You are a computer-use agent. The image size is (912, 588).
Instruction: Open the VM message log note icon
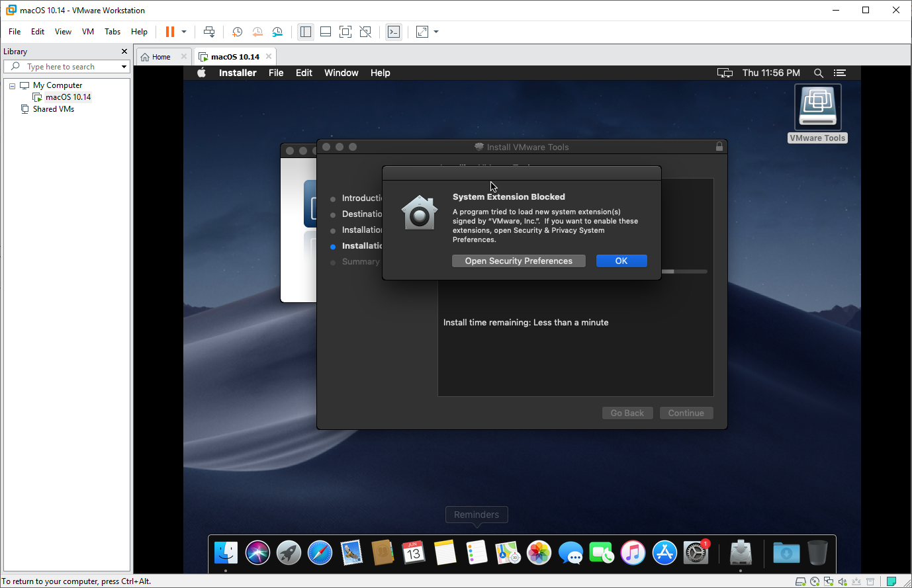[891, 581]
